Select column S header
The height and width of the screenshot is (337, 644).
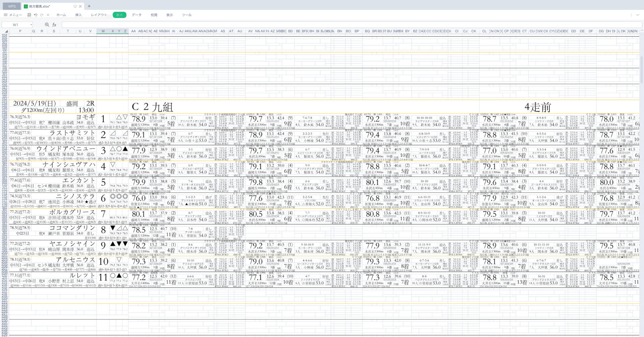[x=54, y=31]
